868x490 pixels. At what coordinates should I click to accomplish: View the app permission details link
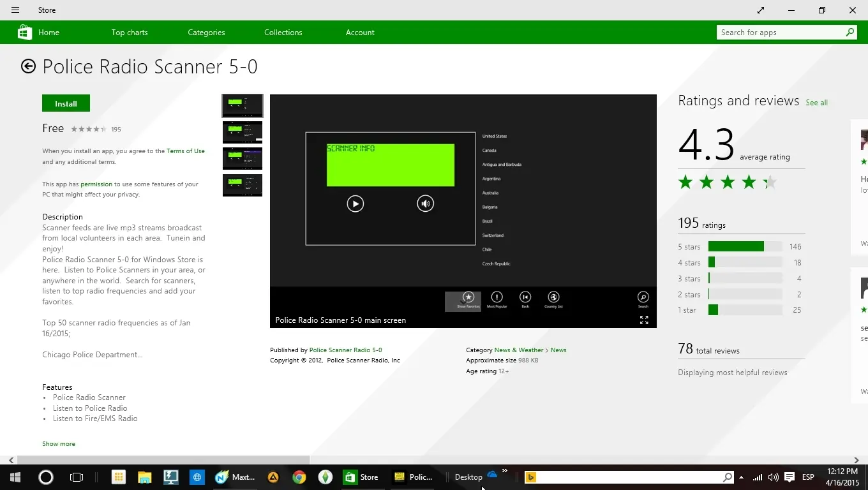coord(96,184)
